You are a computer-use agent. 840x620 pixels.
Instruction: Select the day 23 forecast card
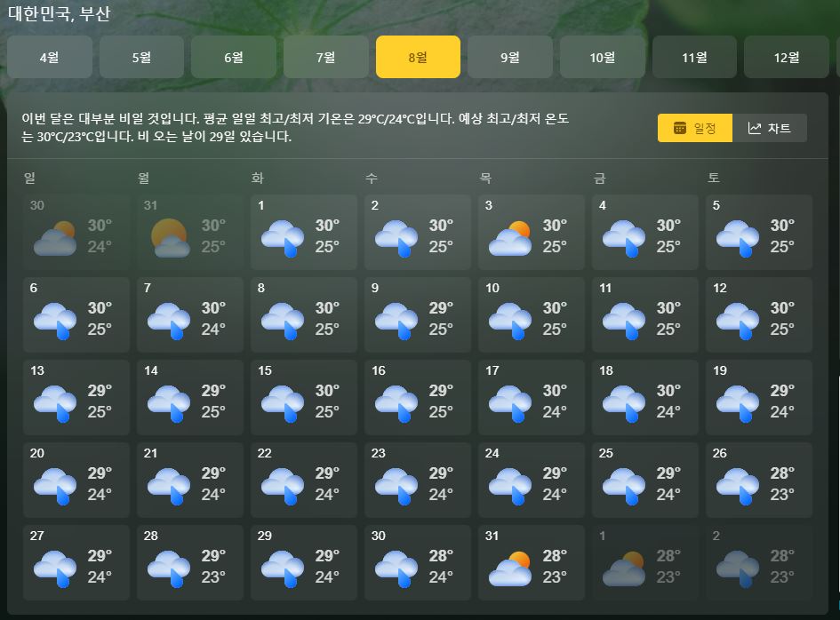pyautogui.click(x=417, y=480)
